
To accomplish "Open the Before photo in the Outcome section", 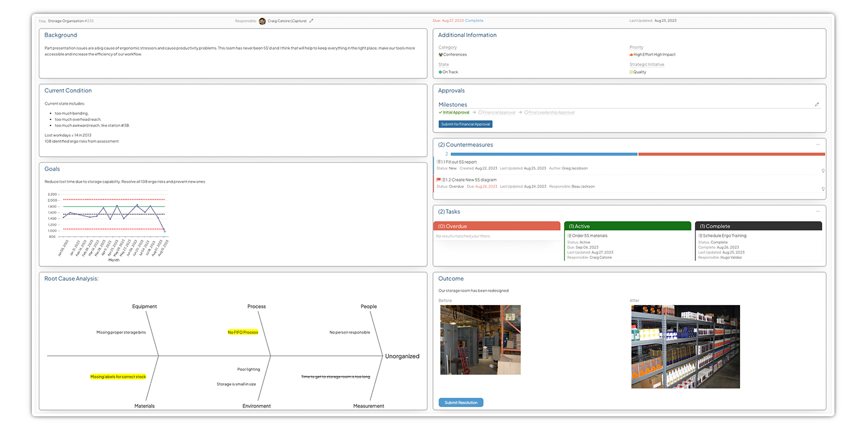I will click(480, 340).
